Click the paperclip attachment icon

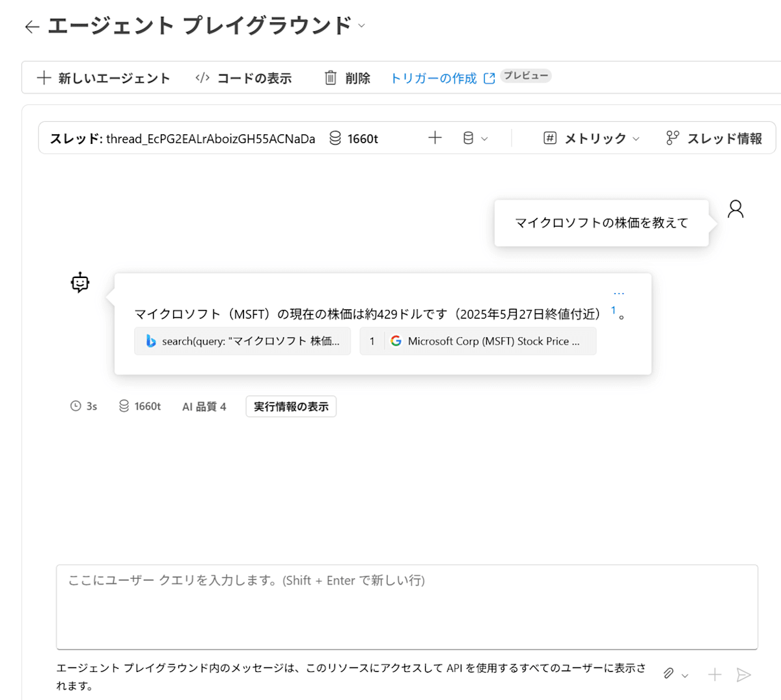(x=668, y=674)
